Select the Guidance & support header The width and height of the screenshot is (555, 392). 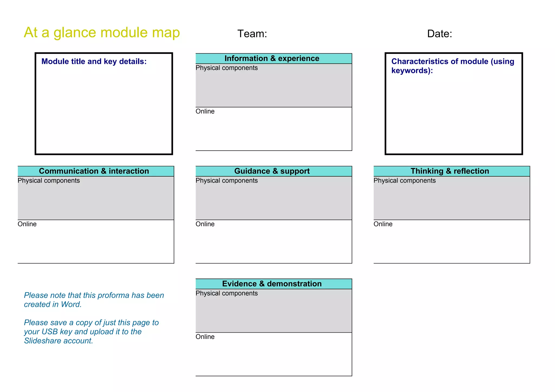tap(272, 171)
